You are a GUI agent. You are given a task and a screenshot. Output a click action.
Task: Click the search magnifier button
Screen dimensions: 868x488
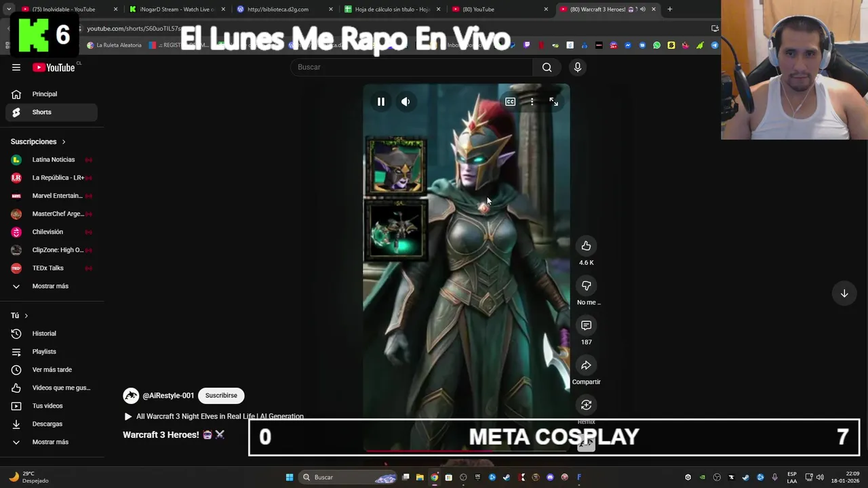click(547, 67)
